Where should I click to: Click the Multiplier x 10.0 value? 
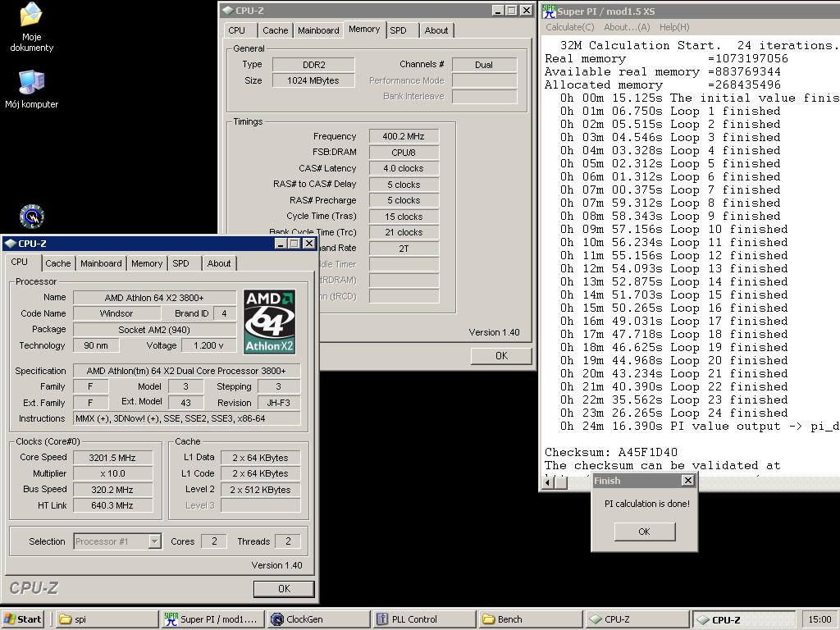pos(112,473)
